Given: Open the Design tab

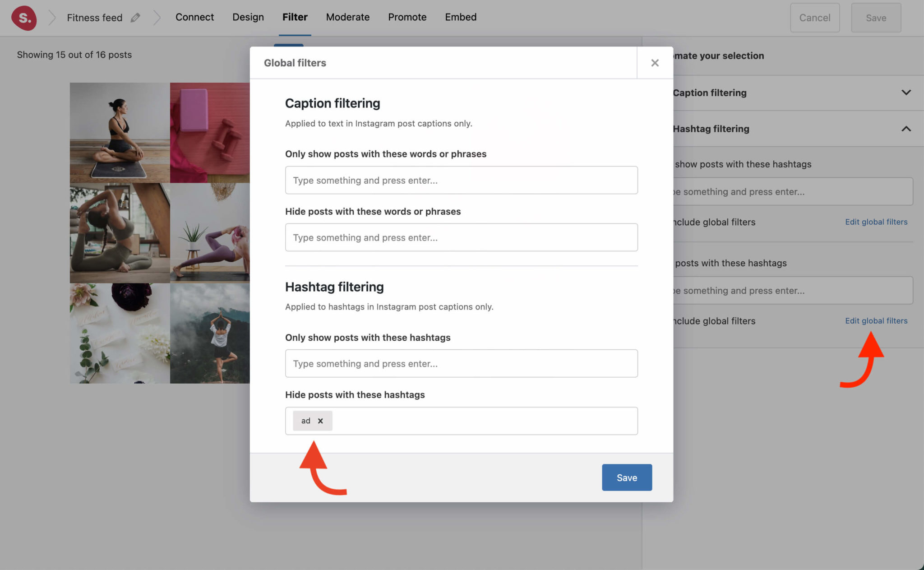Looking at the screenshot, I should click(x=248, y=17).
